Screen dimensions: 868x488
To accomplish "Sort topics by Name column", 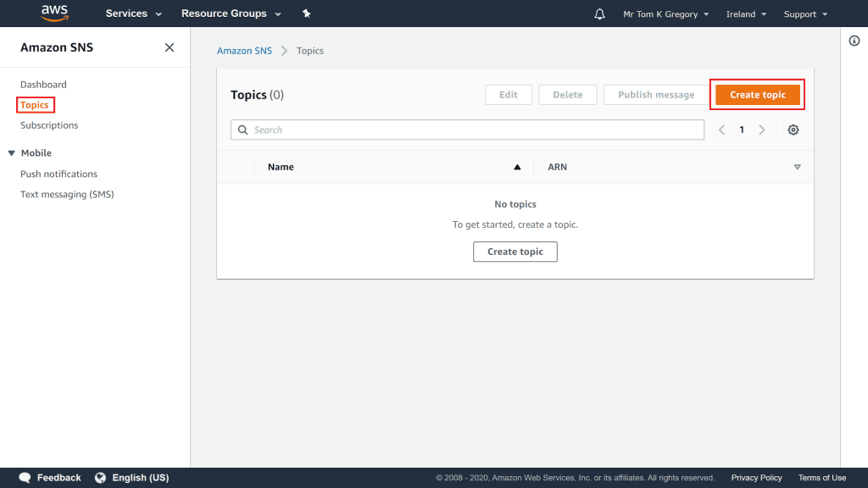I will 281,167.
